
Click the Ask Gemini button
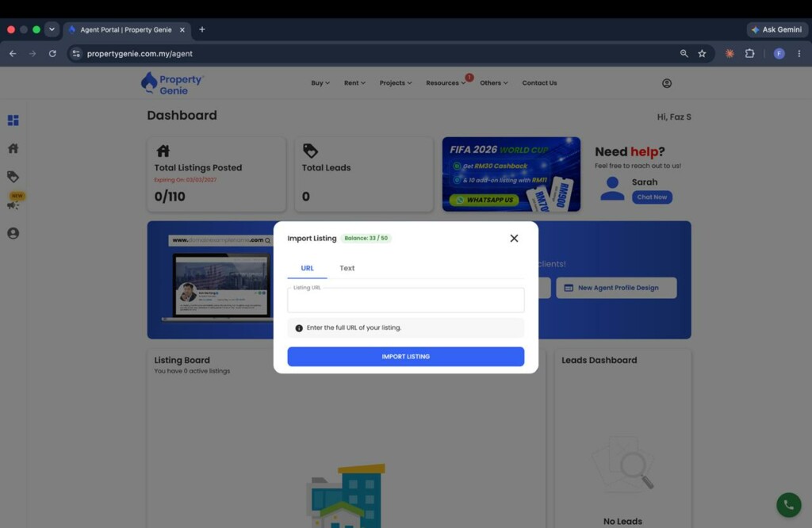coord(777,29)
